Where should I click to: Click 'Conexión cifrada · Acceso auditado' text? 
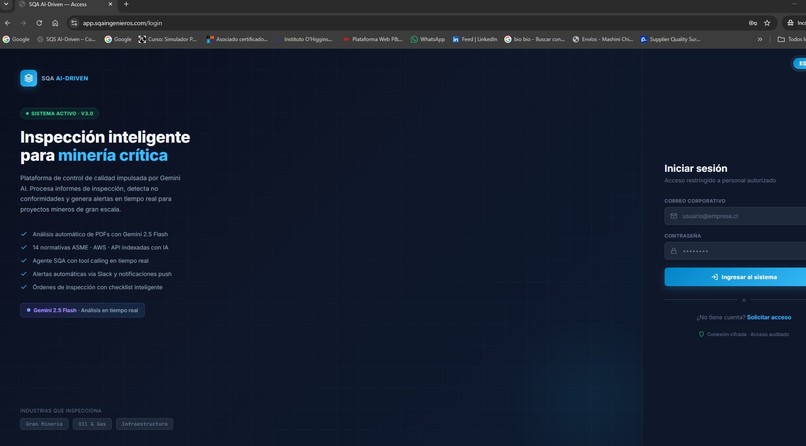coord(748,334)
